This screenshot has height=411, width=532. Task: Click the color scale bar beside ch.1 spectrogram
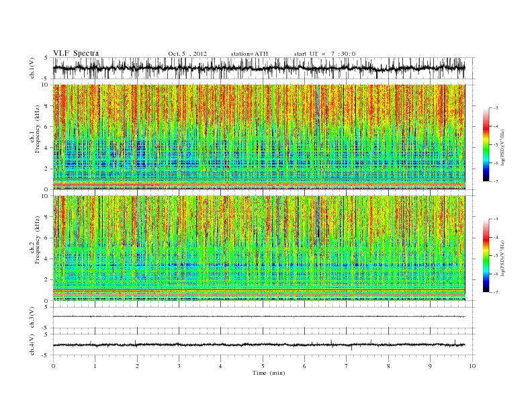486,144
